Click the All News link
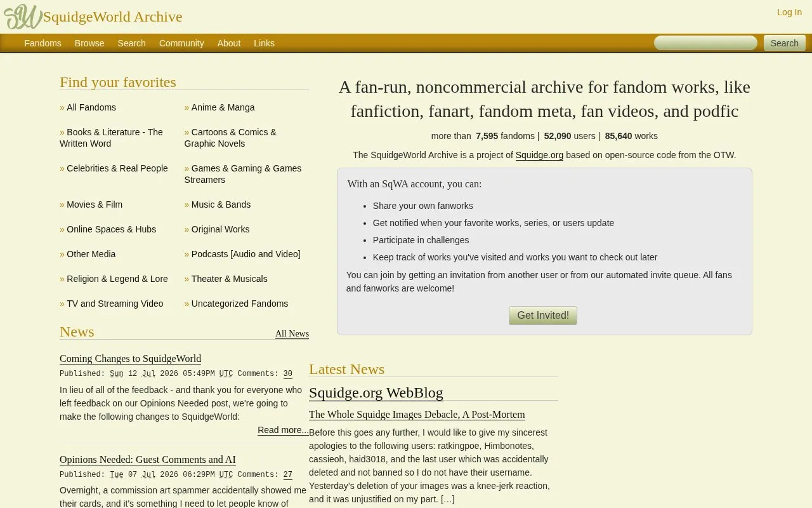Viewport: 812px width, 508px height. pyautogui.click(x=292, y=334)
